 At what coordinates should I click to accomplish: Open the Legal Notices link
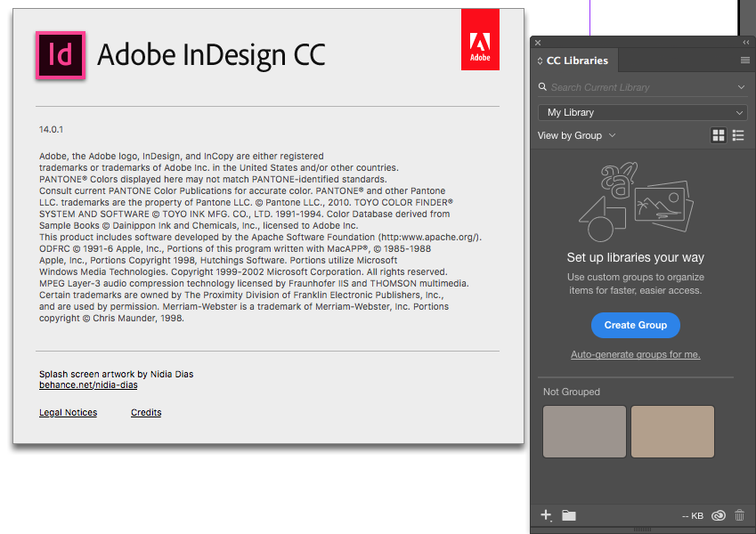(68, 412)
